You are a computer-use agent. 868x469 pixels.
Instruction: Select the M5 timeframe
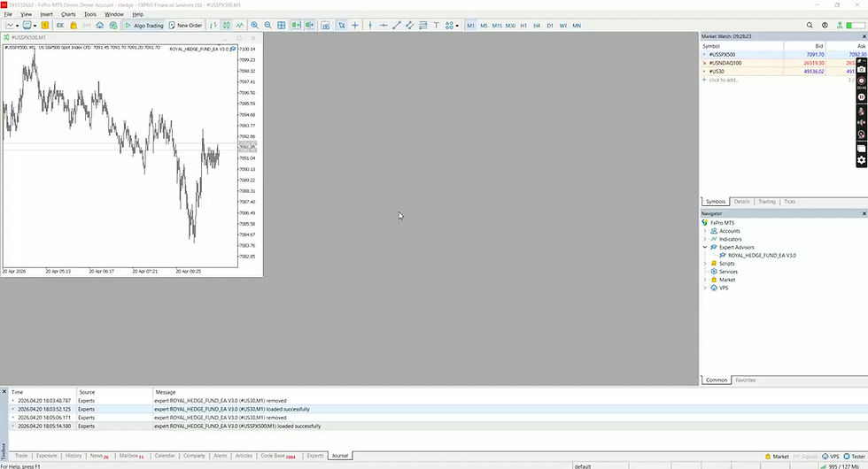pos(484,26)
